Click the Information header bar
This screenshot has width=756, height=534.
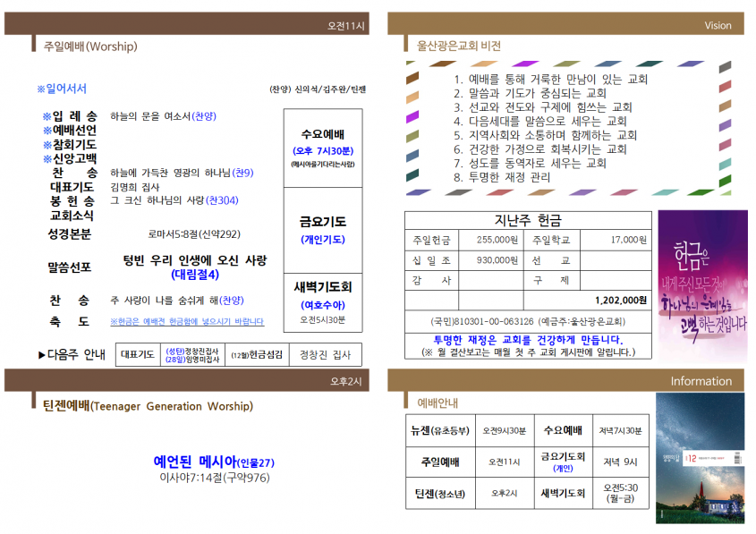(x=565, y=380)
